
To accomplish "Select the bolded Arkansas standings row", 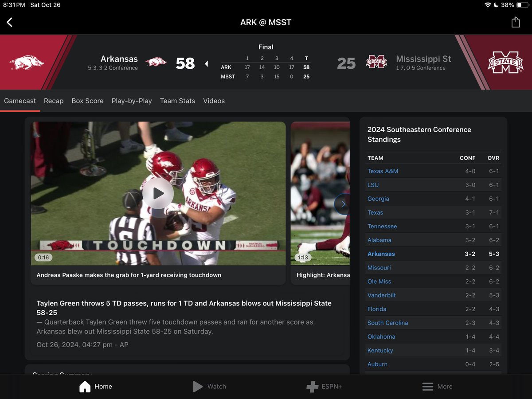I will [434, 254].
